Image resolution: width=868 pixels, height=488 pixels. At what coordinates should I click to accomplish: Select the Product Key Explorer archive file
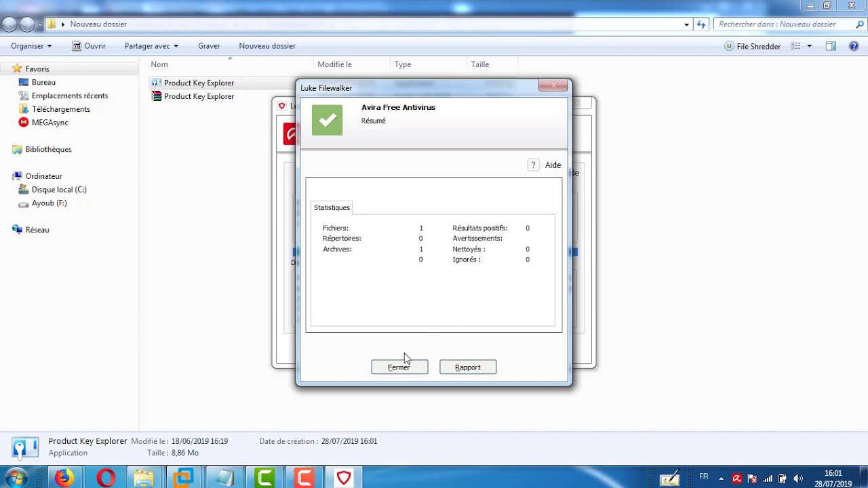point(199,96)
